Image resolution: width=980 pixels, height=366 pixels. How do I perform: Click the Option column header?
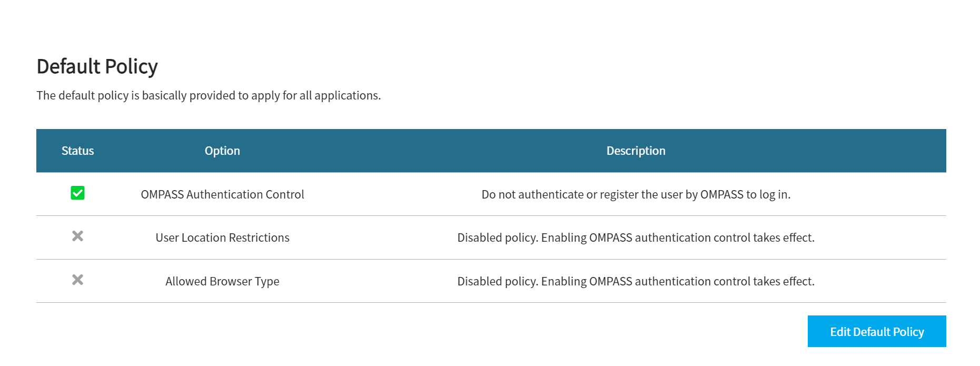point(222,151)
